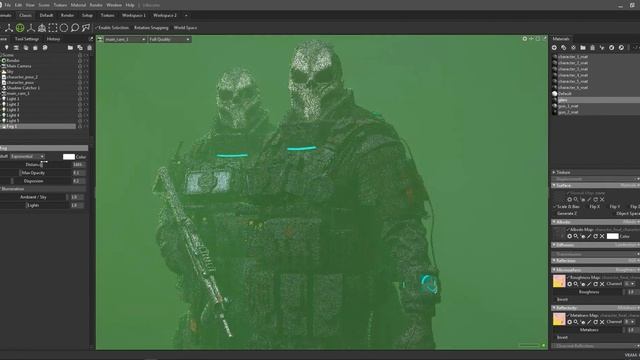Reload the Metalness Map texture
The width and height of the screenshot is (640, 360).
pos(596,322)
